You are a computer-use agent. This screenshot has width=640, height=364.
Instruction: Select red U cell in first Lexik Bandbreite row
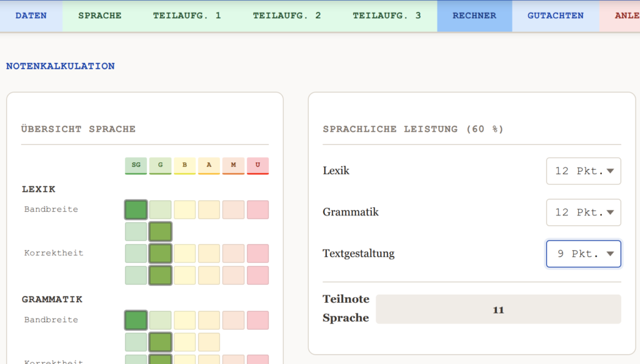click(x=257, y=210)
